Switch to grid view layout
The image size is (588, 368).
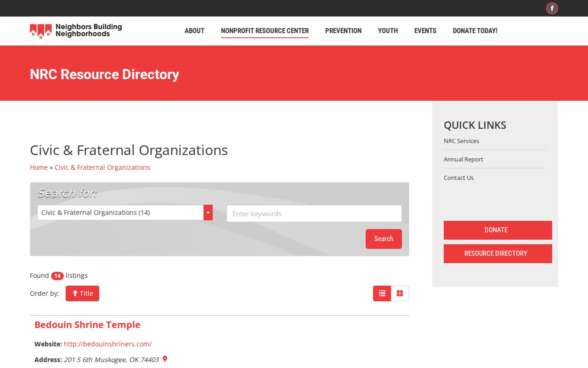tap(400, 293)
